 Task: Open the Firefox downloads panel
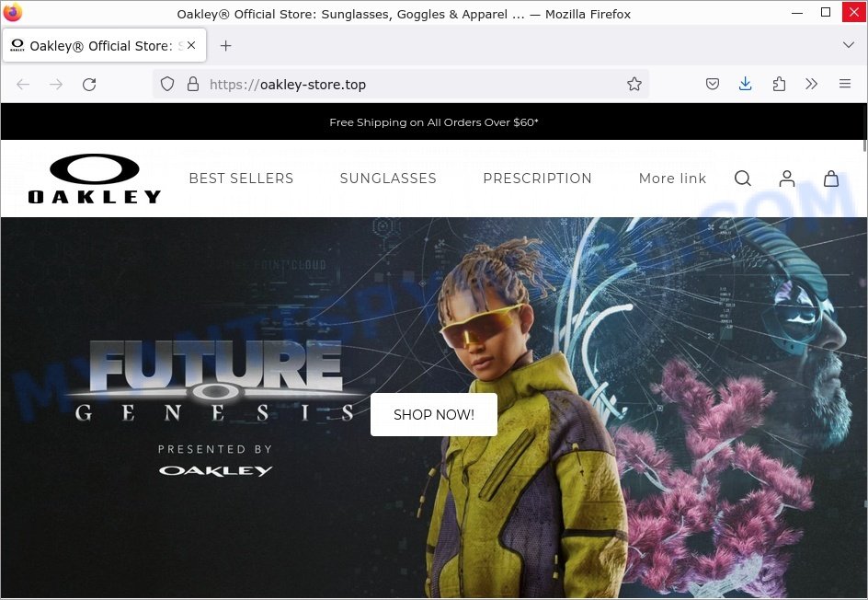[745, 85]
